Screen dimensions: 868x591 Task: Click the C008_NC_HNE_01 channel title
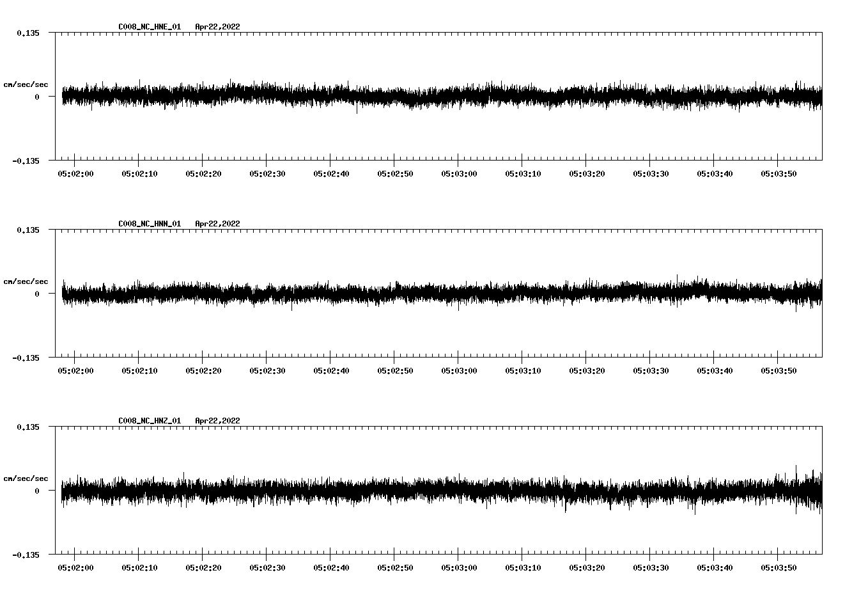[x=150, y=27]
